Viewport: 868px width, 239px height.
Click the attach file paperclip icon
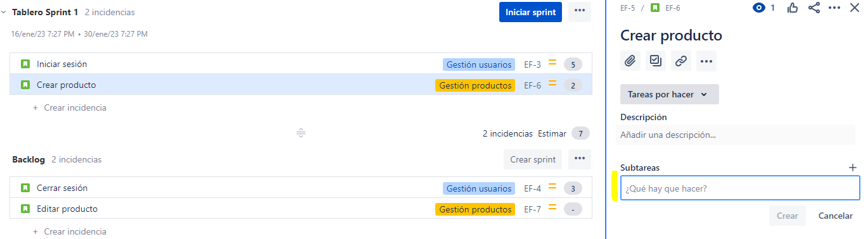(630, 61)
